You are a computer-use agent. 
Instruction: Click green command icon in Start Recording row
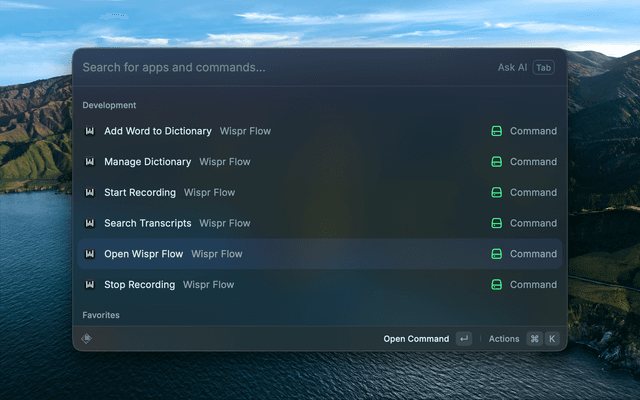click(x=496, y=193)
